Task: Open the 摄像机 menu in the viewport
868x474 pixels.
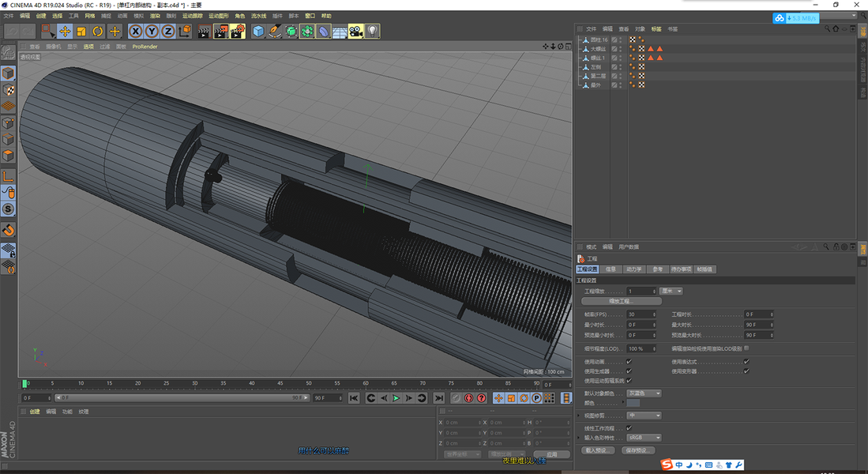Action: pyautogui.click(x=54, y=47)
